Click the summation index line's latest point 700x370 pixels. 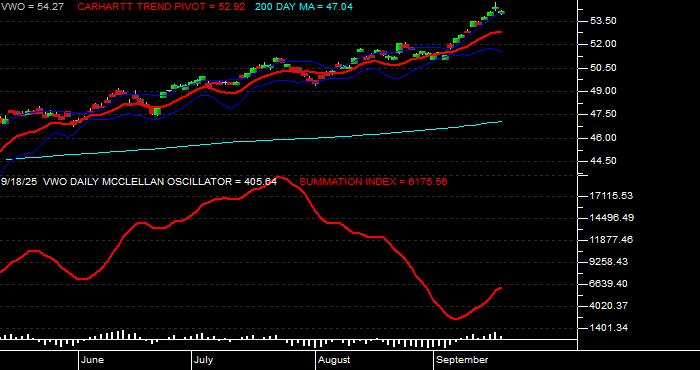pos(501,288)
